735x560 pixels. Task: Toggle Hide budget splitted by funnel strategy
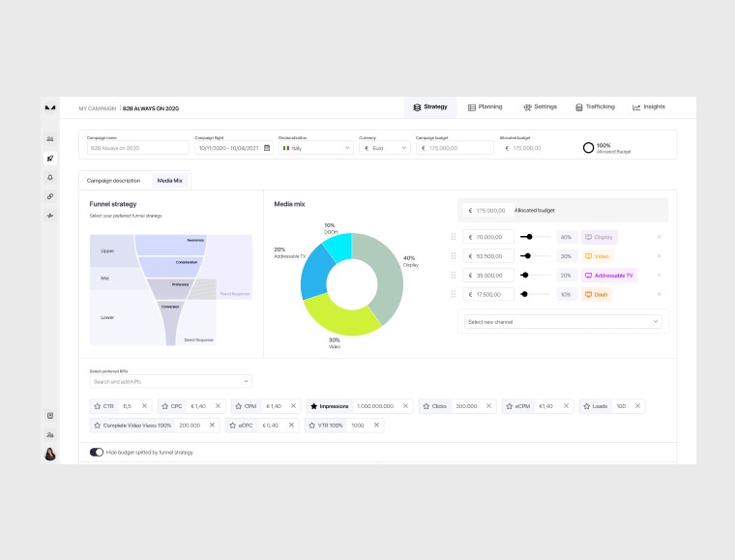point(97,452)
